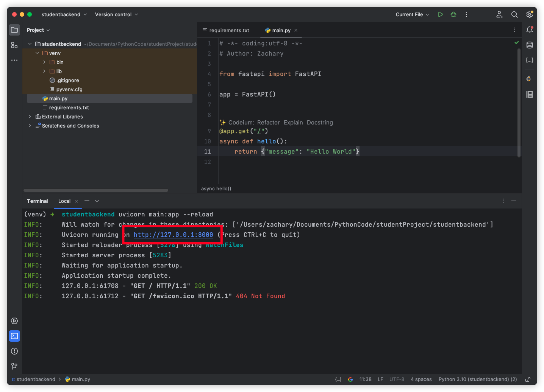Click the Project panel horizontal scrollbar
544x392 pixels.
[95, 190]
